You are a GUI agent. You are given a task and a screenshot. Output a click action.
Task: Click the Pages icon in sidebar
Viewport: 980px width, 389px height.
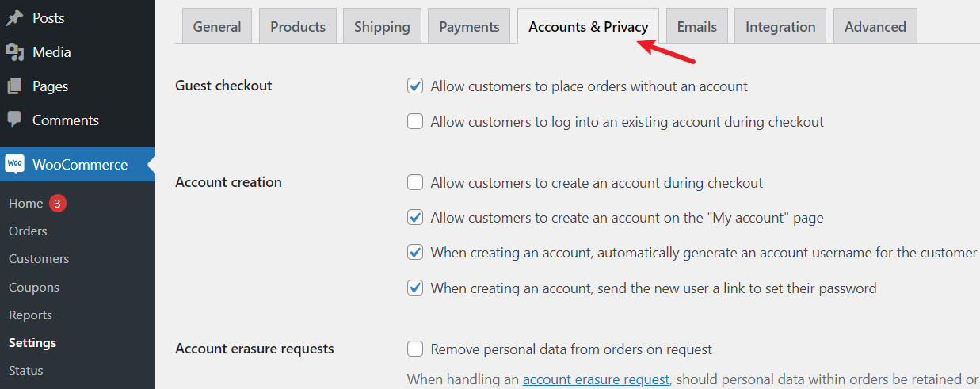pos(14,86)
